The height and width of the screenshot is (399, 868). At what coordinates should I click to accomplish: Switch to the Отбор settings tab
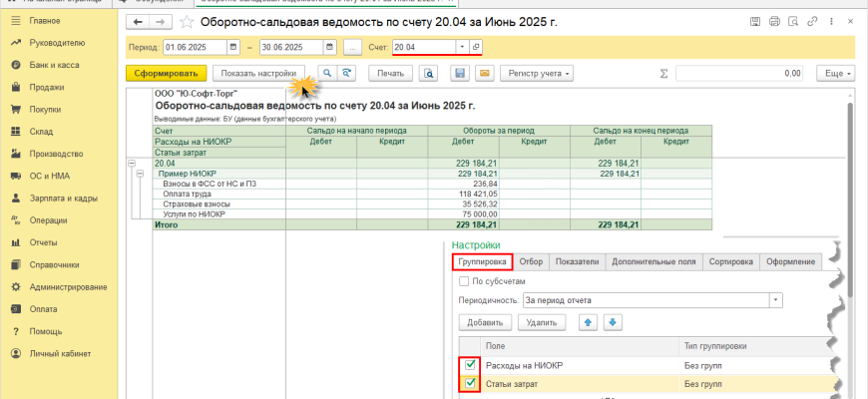[x=530, y=262]
